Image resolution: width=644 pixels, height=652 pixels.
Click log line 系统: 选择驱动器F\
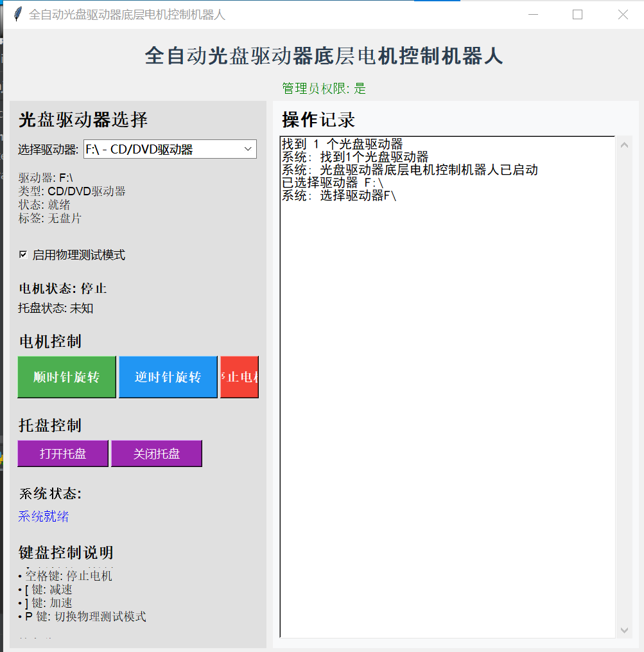tap(339, 195)
